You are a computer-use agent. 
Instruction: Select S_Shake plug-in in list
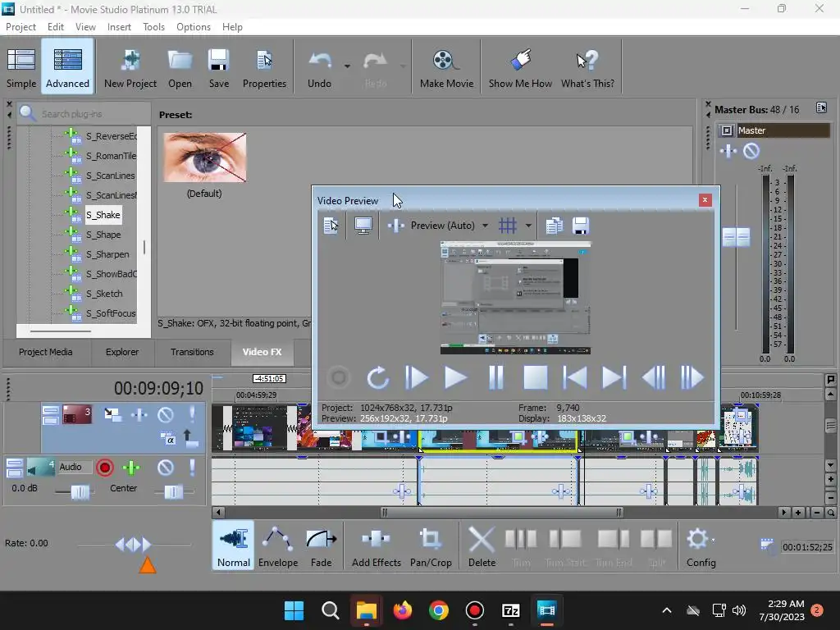click(103, 215)
